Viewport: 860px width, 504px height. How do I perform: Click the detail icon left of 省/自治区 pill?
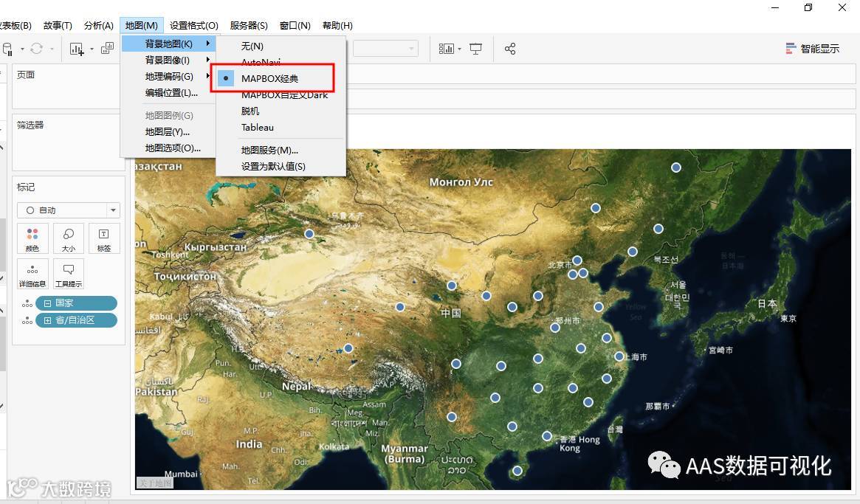pos(27,321)
